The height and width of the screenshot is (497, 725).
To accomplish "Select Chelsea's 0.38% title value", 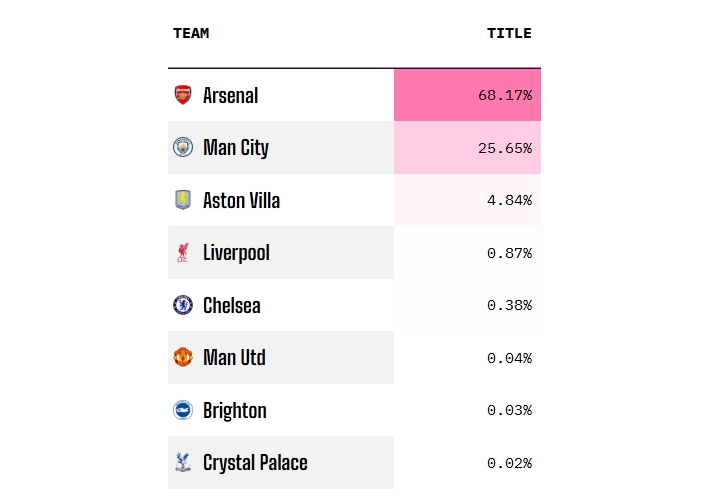I will (x=509, y=305).
